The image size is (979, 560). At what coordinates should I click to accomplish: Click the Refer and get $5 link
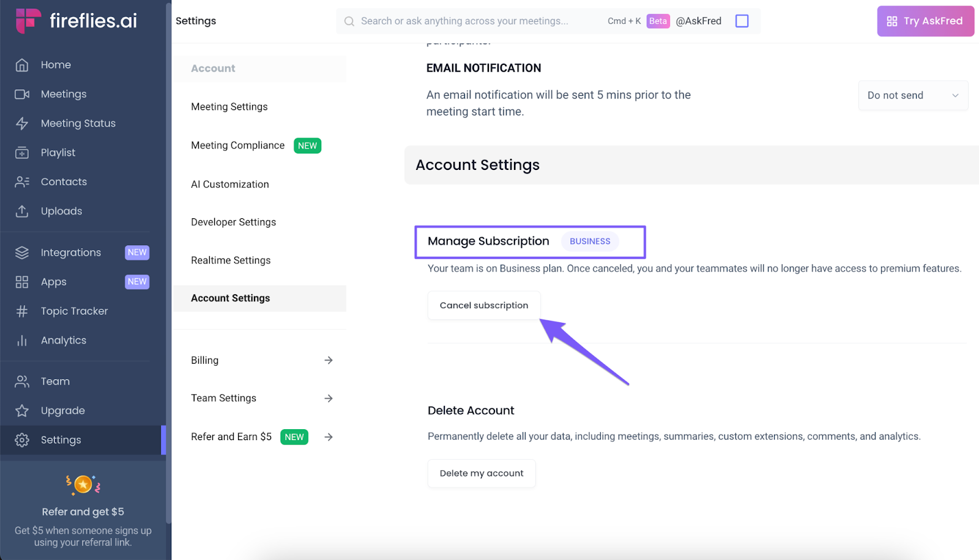tap(83, 512)
